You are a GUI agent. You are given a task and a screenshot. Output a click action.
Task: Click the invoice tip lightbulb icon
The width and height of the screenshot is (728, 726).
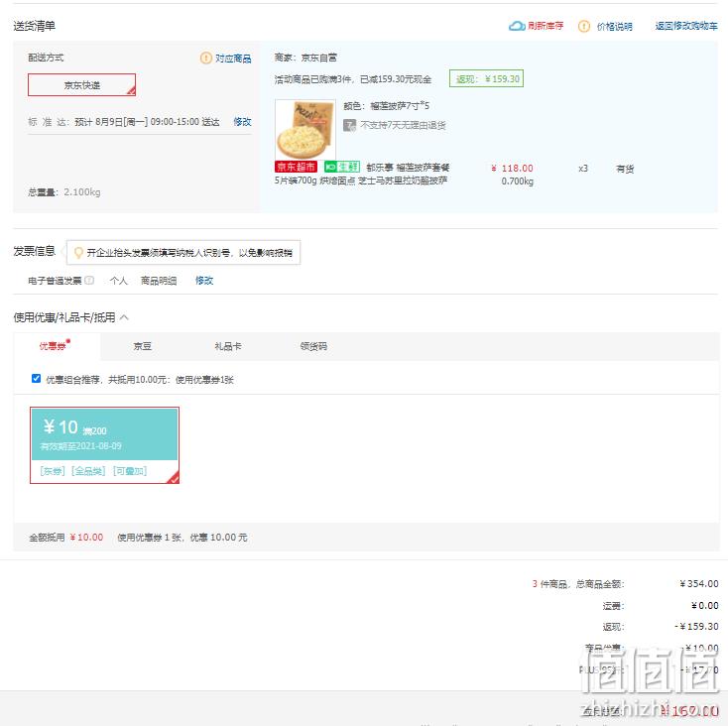pyautogui.click(x=78, y=253)
